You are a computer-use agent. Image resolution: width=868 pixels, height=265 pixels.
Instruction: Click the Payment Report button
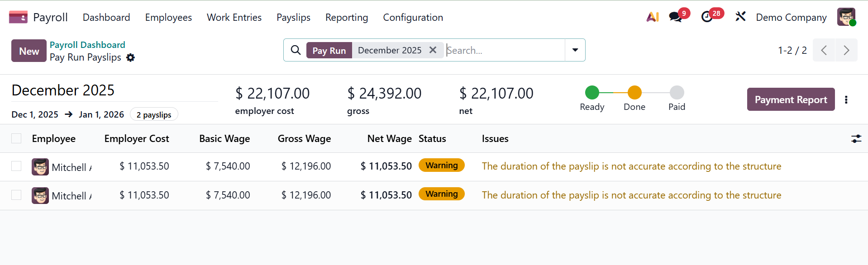790,99
